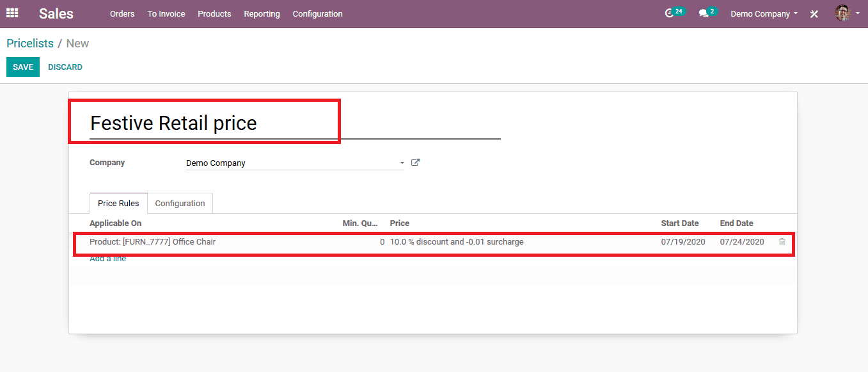Sort by the Start Date column header

680,223
